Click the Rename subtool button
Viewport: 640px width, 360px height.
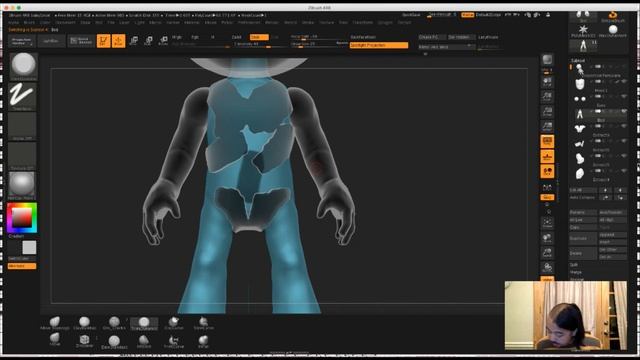click(x=583, y=213)
